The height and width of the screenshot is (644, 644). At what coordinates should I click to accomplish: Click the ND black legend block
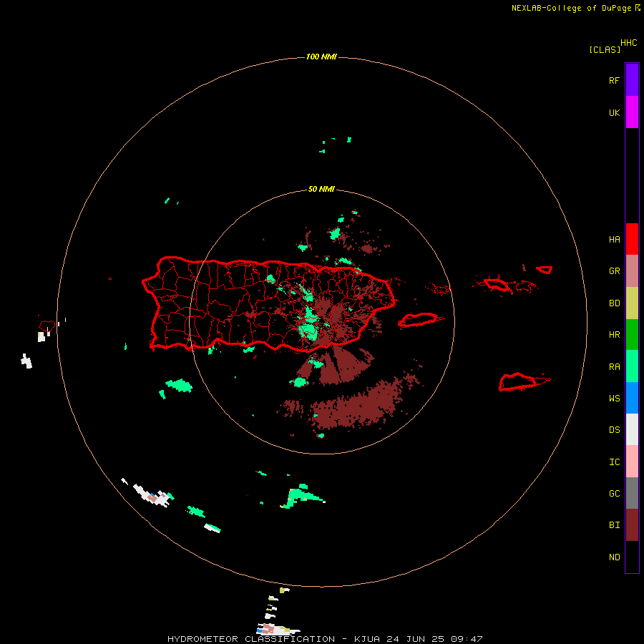(632, 557)
